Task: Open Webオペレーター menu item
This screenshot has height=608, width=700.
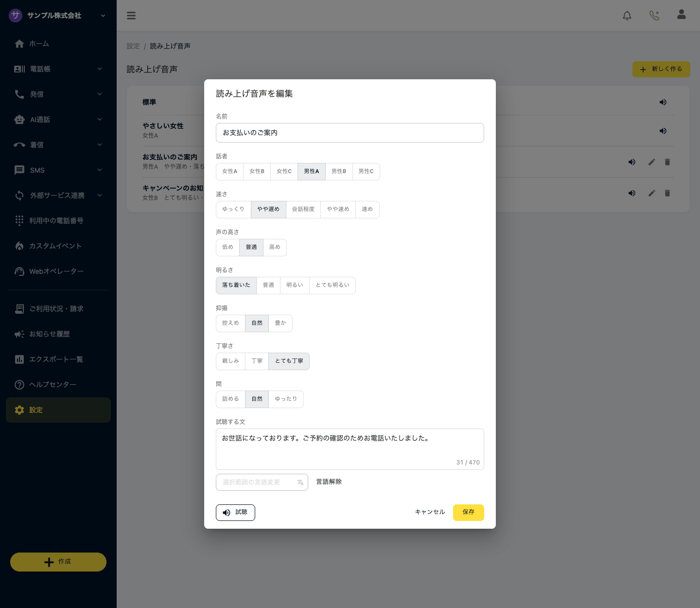Action: pos(58,271)
